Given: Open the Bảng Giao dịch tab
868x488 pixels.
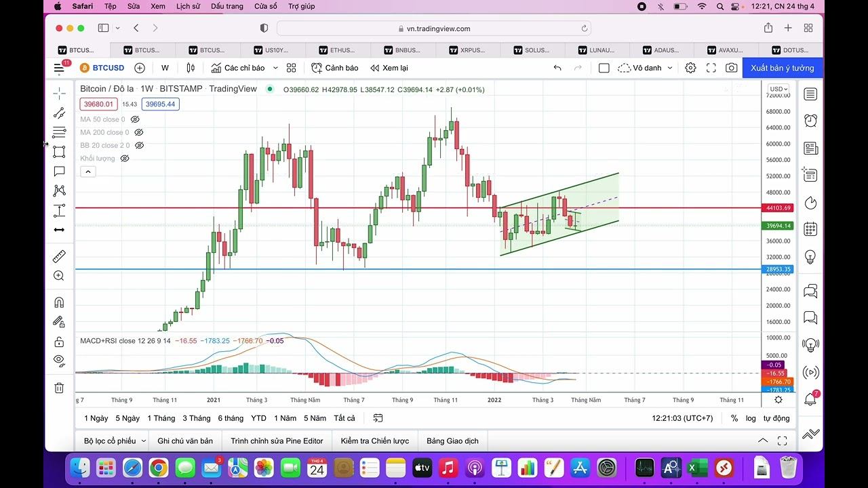Looking at the screenshot, I should [x=452, y=441].
